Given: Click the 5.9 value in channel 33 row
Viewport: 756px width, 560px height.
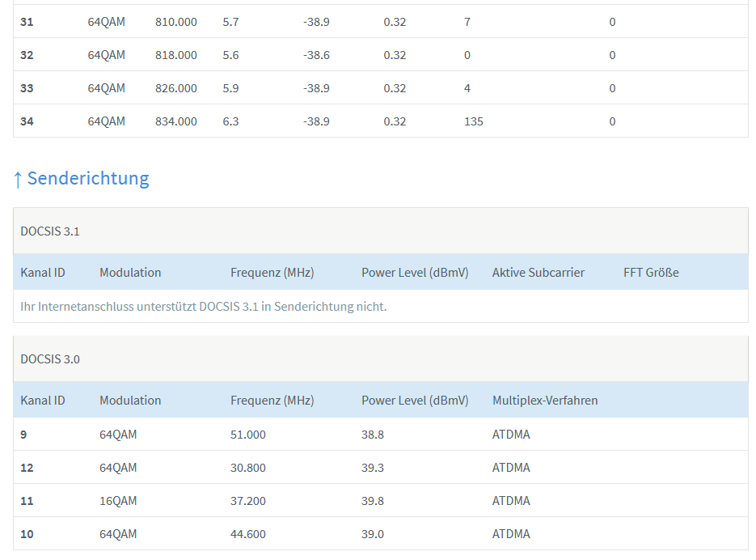Looking at the screenshot, I should [230, 88].
